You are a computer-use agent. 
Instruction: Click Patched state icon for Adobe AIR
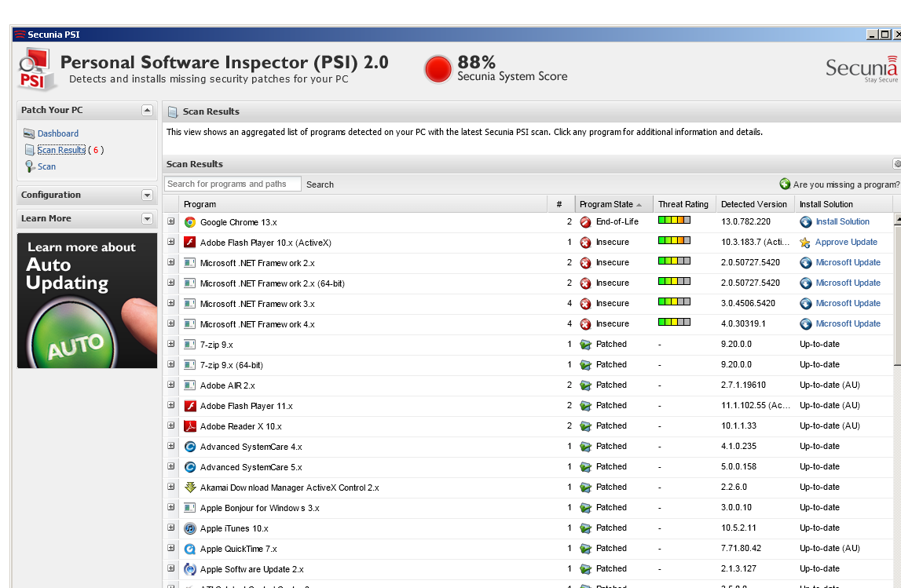[585, 385]
